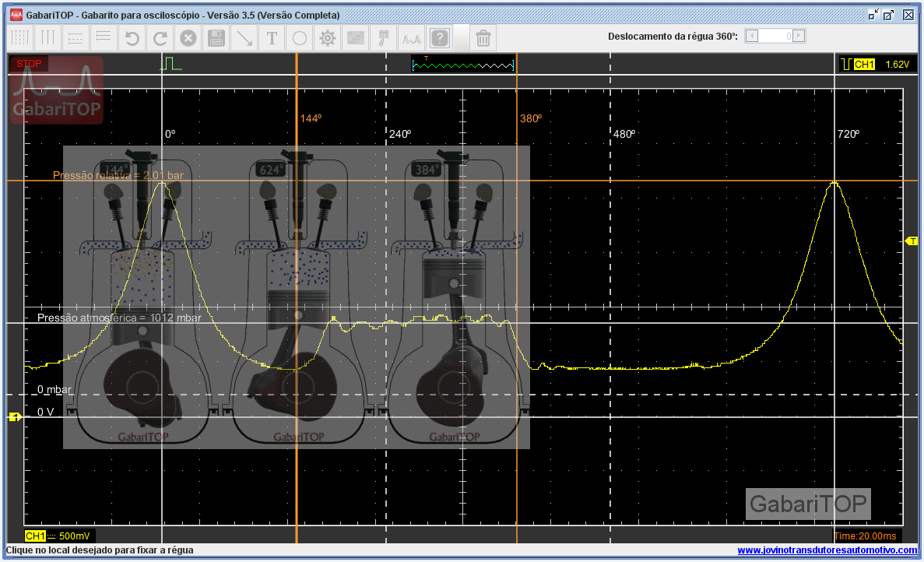Select the dashed vertical rulers tool
924x562 pixels.
pyautogui.click(x=20, y=38)
